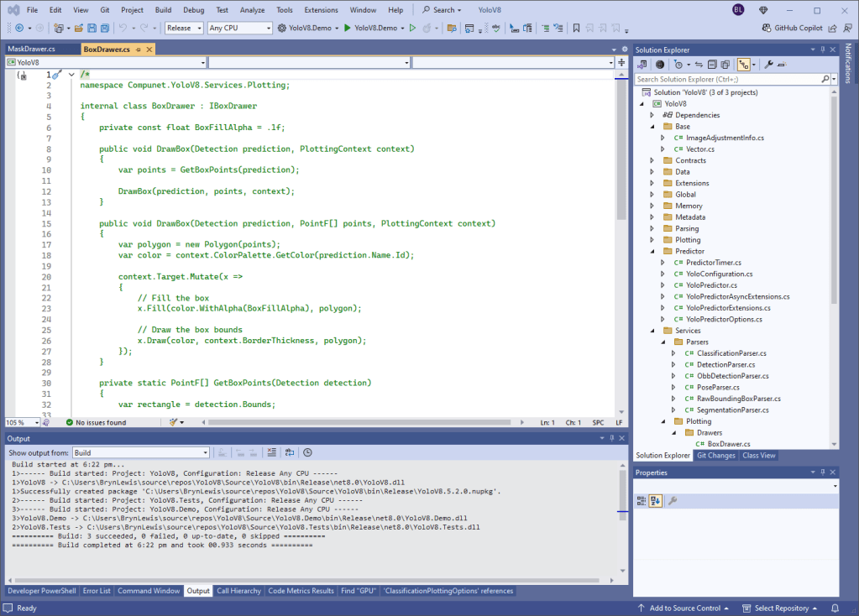Click the bookmark icon in the main toolbar
The image size is (859, 616).
[577, 28]
